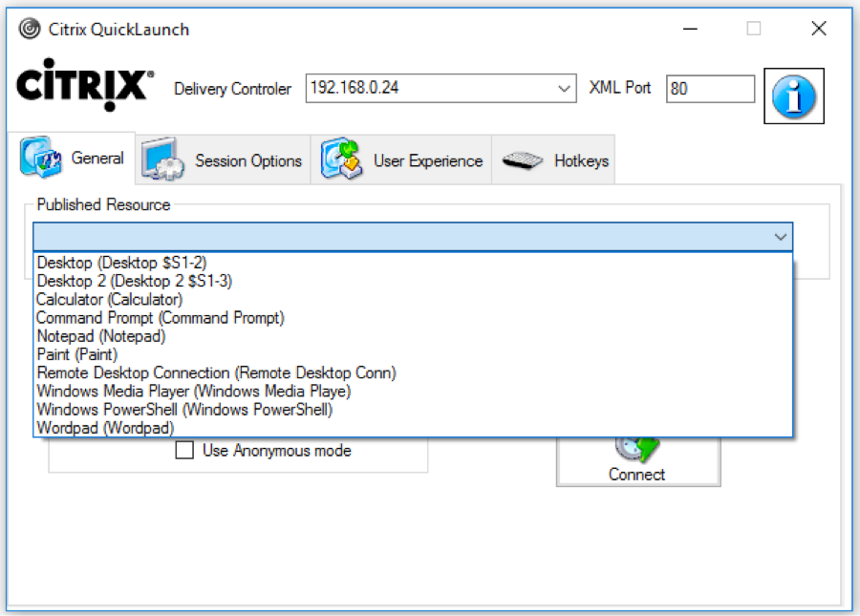This screenshot has width=860, height=616.
Task: Enable Use Anonymous mode checkbox
Action: [x=184, y=450]
